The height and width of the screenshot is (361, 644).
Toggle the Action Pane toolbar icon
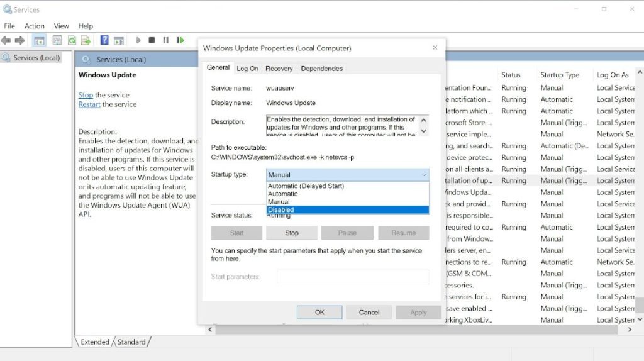pyautogui.click(x=119, y=40)
